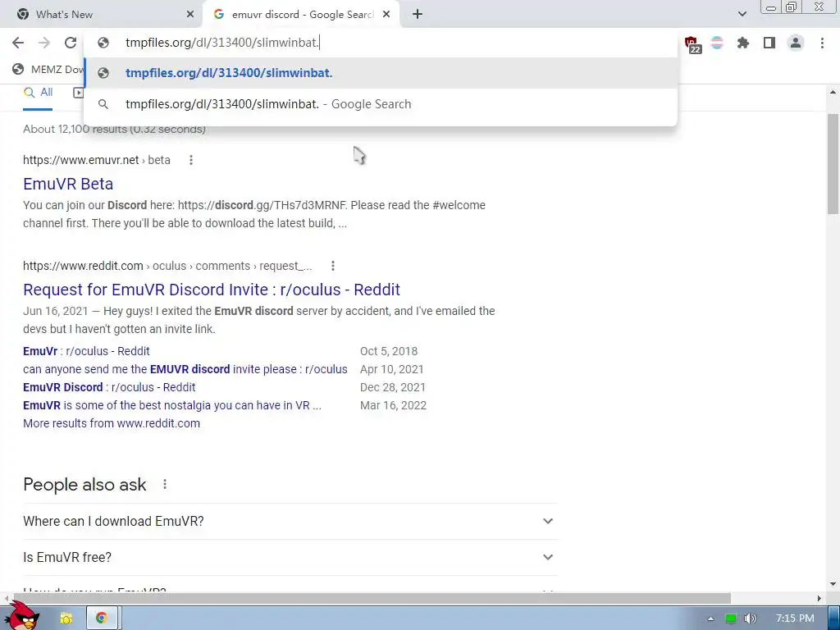Open the best nostalgia in VR sublink
The height and width of the screenshot is (630, 840).
tap(172, 405)
